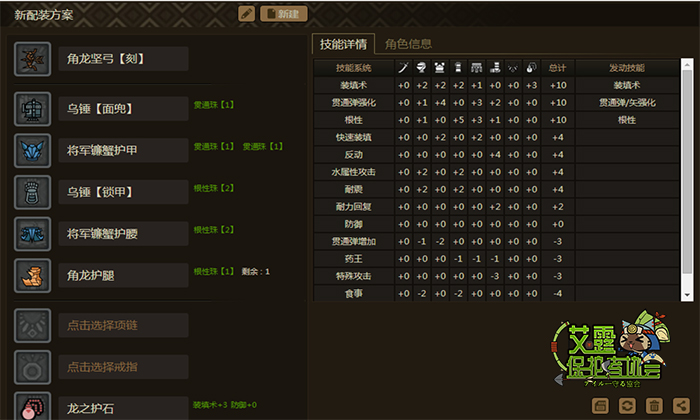Select the 水属性攻击 skill row name
The height and width of the screenshot is (420, 700).
click(x=354, y=172)
